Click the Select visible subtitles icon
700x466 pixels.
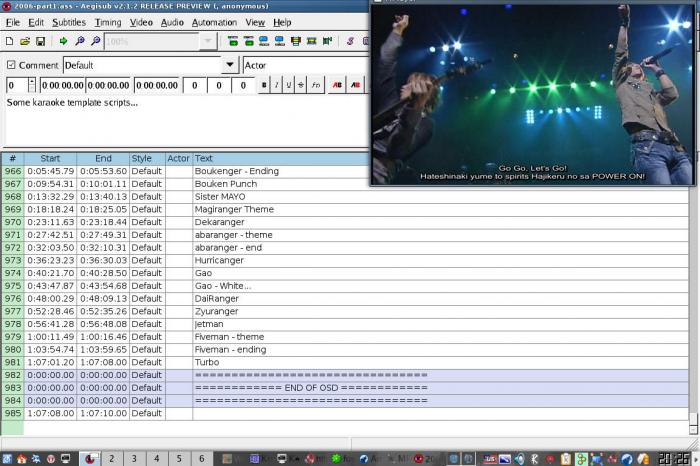click(x=296, y=42)
